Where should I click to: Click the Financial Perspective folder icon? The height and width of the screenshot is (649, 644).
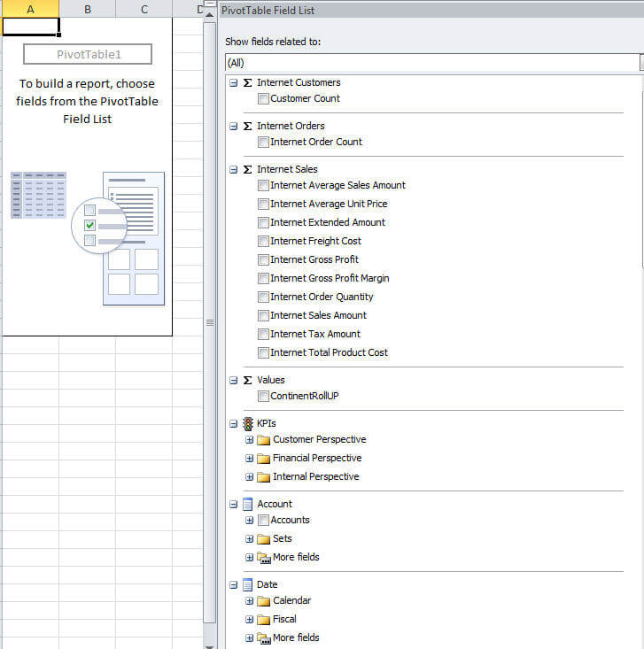(263, 458)
